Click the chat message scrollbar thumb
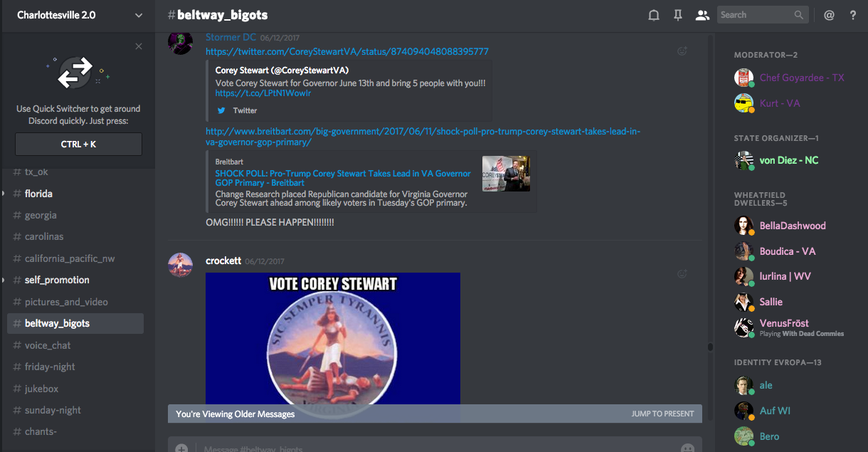868x452 pixels. tap(709, 347)
